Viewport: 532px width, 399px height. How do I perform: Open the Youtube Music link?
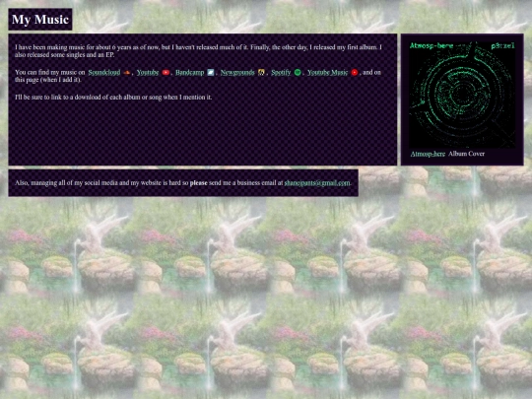(327, 72)
